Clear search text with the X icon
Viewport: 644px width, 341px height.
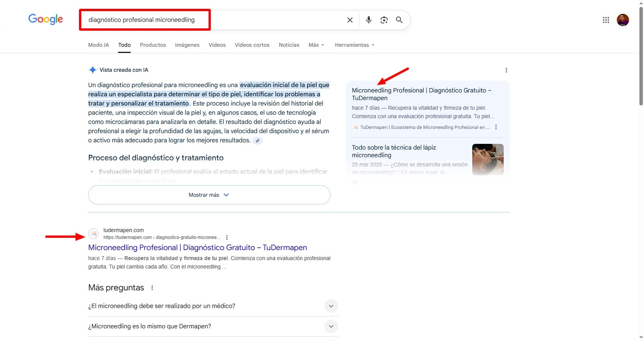tap(350, 20)
